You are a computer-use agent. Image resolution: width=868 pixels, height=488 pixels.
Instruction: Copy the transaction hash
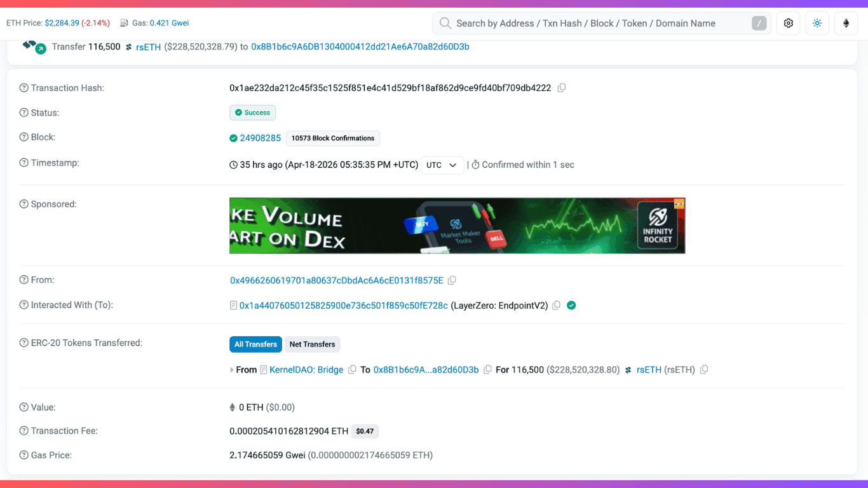click(x=562, y=88)
